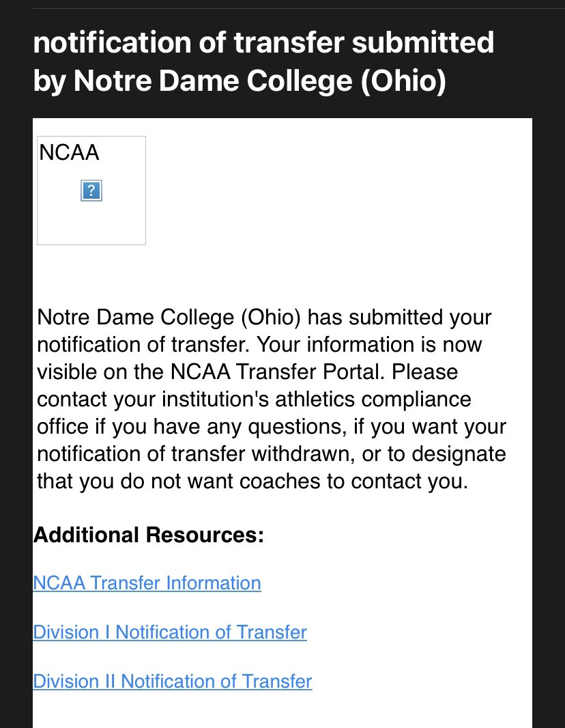Image resolution: width=565 pixels, height=728 pixels.
Task: Click "visible on the" in the body paragraph
Action: click(x=101, y=372)
